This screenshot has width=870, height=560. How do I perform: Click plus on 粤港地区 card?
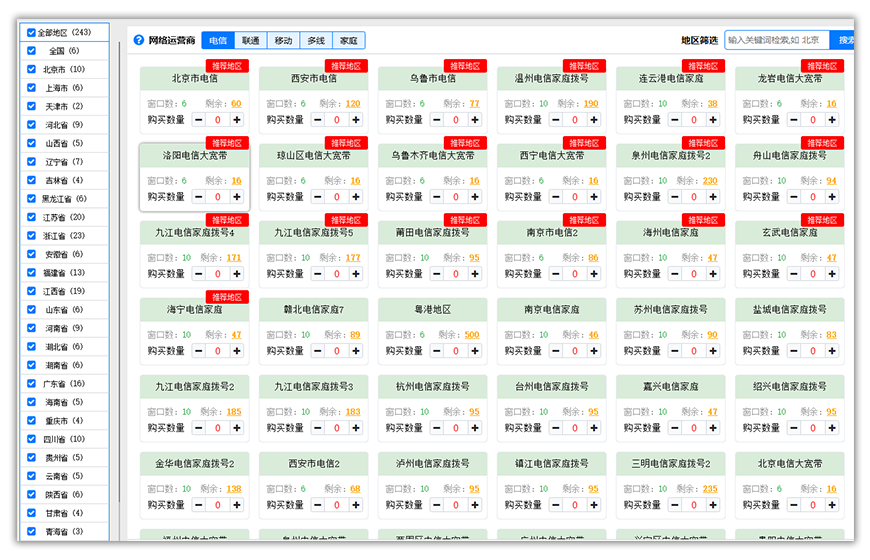click(x=475, y=351)
